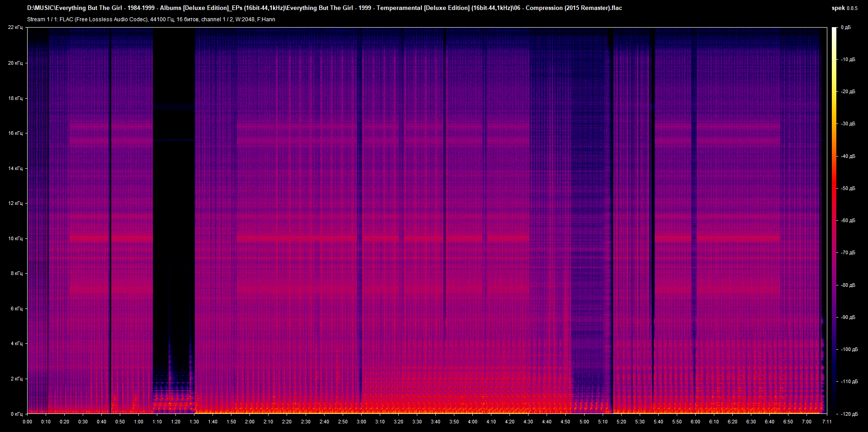Click the 12 кГц frequency axis label
Image resolution: width=868 pixels, height=432 pixels.
click(15, 203)
